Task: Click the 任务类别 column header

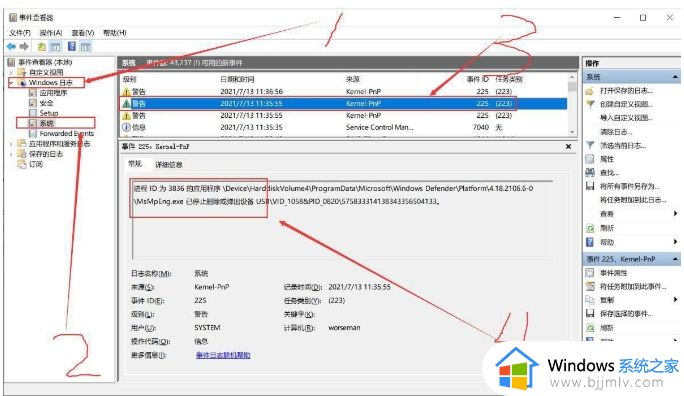Action: (x=509, y=79)
